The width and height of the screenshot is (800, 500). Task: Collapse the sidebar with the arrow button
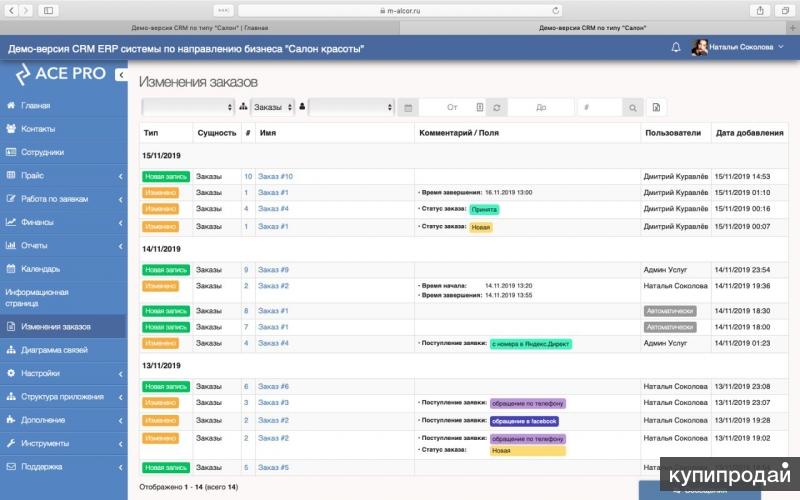(121, 75)
